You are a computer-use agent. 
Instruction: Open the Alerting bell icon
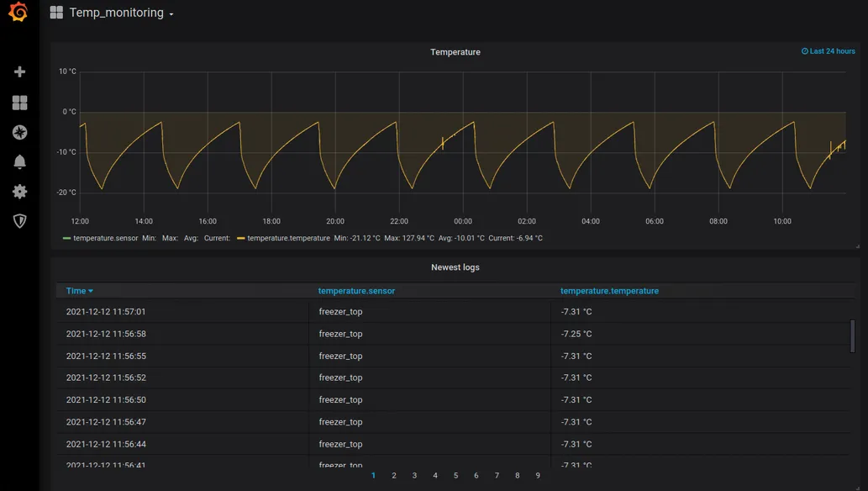[x=19, y=161]
